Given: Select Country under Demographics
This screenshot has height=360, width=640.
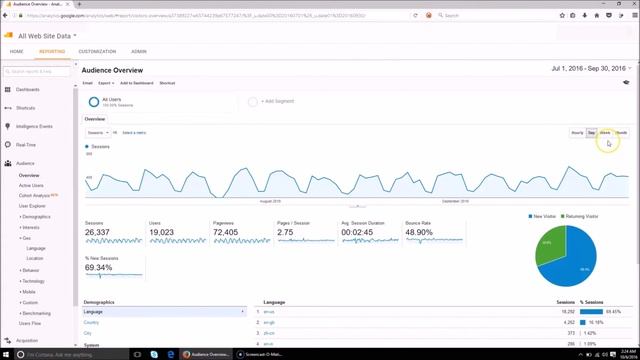Looking at the screenshot, I should coord(91,322).
